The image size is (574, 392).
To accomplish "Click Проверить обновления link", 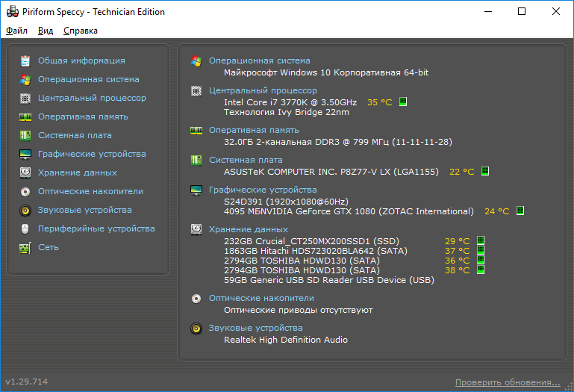I will (508, 382).
